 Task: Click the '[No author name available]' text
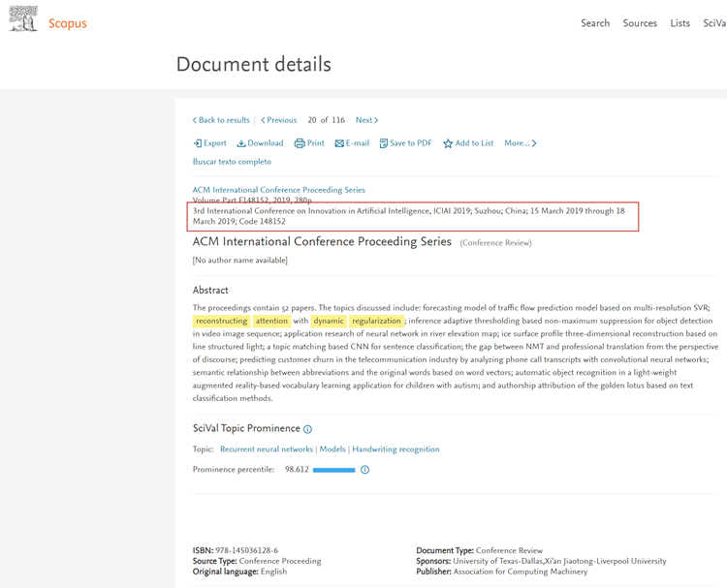pos(239,261)
